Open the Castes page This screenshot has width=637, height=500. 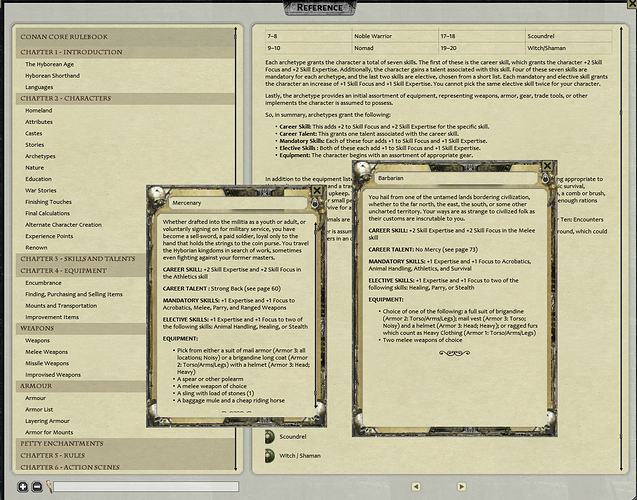click(34, 133)
